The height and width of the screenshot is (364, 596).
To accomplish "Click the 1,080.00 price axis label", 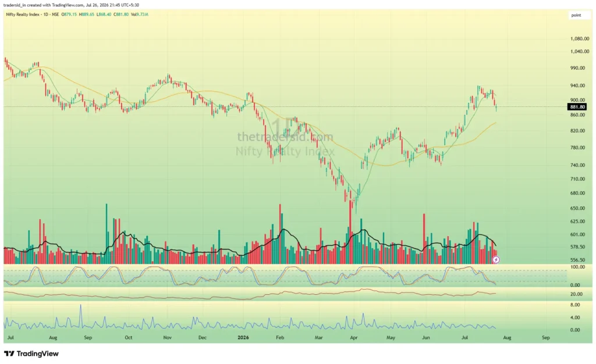I will click(580, 39).
